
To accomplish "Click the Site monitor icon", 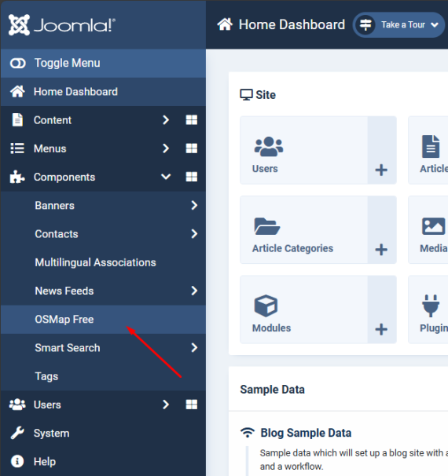I will pos(246,95).
